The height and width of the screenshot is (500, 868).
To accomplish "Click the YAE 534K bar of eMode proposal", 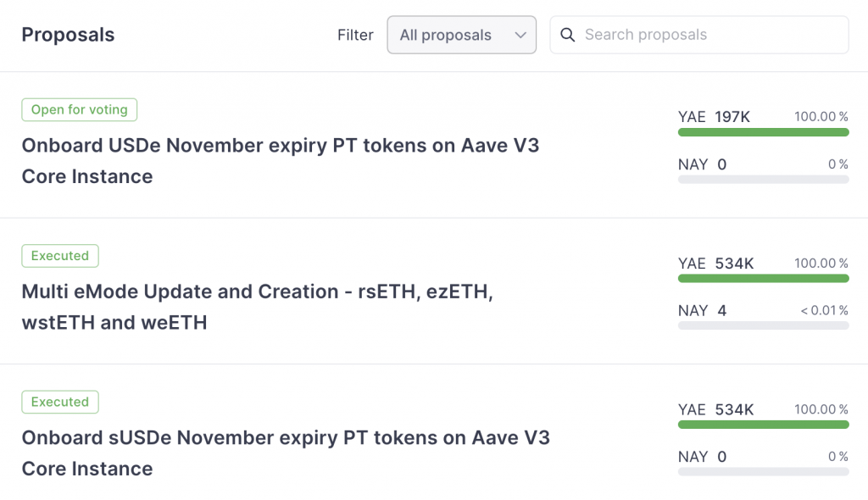I will pos(764,279).
